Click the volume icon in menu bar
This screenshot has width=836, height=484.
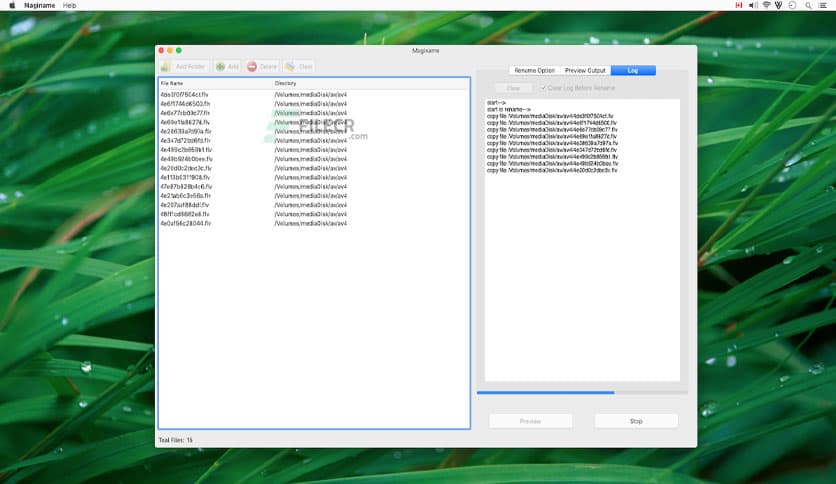(x=753, y=5)
